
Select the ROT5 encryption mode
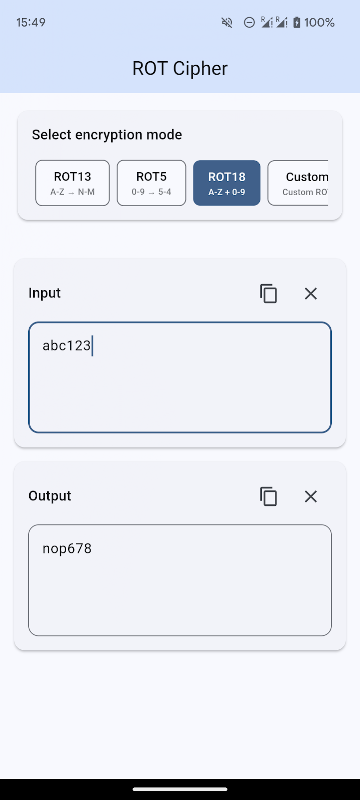click(151, 183)
